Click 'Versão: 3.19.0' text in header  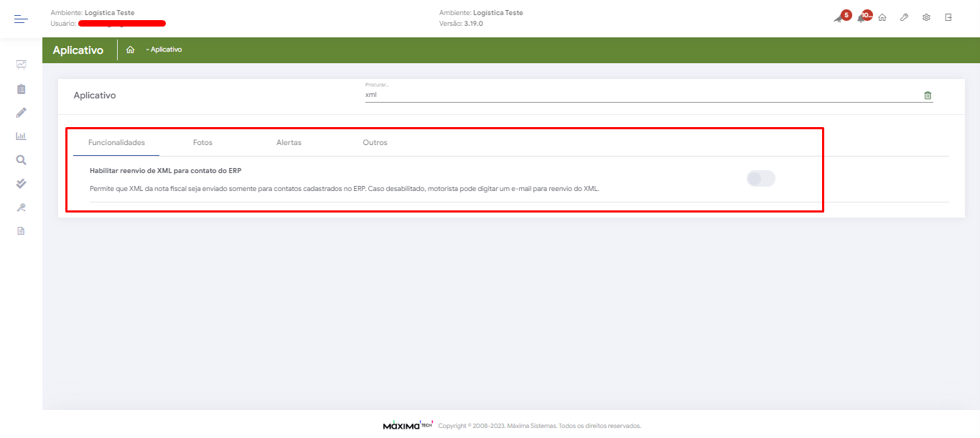(x=461, y=24)
